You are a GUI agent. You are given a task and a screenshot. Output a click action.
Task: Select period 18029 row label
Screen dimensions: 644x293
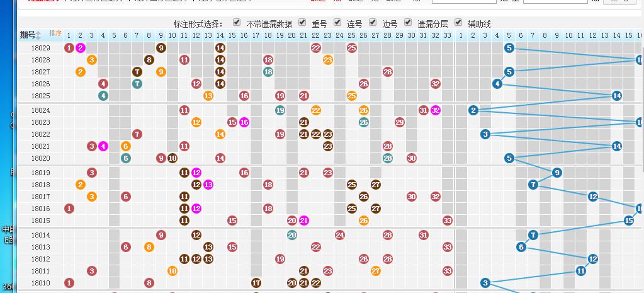pos(40,48)
